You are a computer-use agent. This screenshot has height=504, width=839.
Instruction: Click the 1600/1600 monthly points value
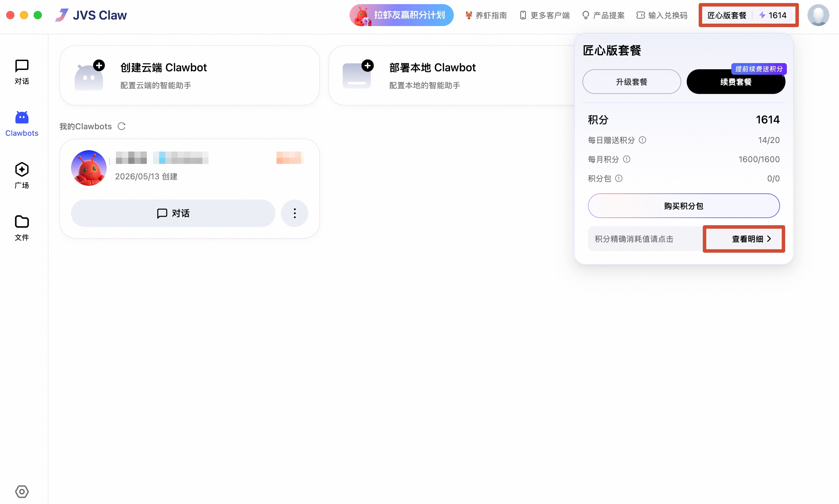point(759,159)
